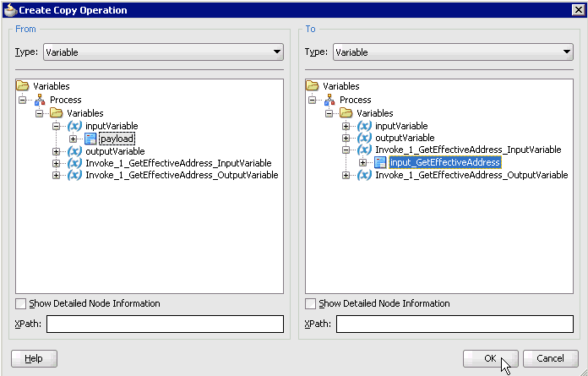
Task: Select Invoke_1_GetEffectiveAddress_OutputVariable label in From tree
Action: (182, 175)
